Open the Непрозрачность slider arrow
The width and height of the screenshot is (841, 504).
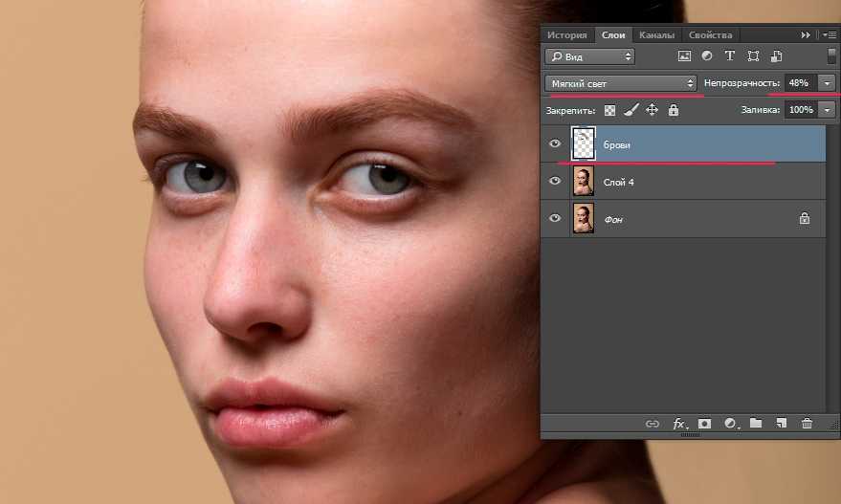[x=827, y=83]
